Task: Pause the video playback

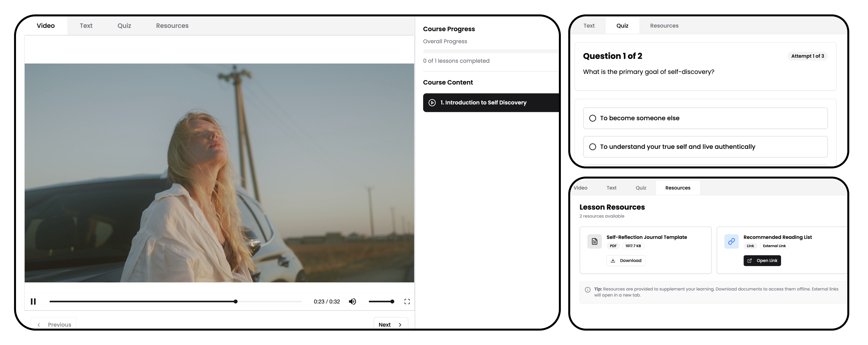Action: coord(33,301)
